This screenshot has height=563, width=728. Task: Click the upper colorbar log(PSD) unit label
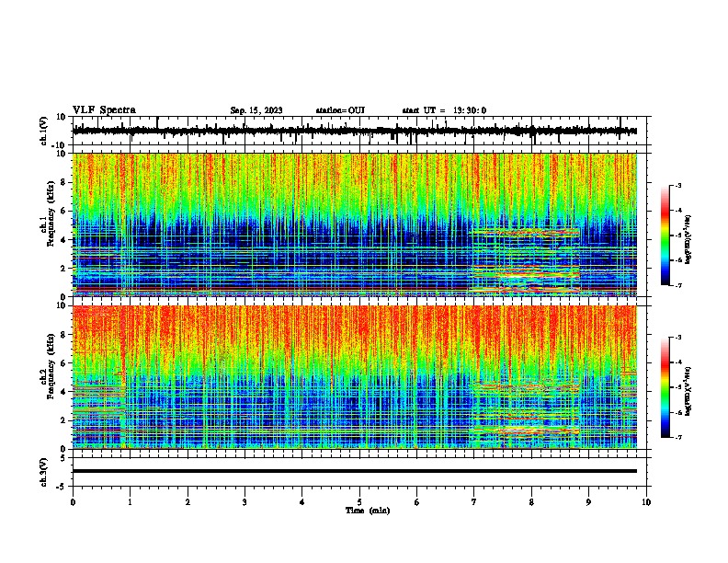[x=688, y=239]
